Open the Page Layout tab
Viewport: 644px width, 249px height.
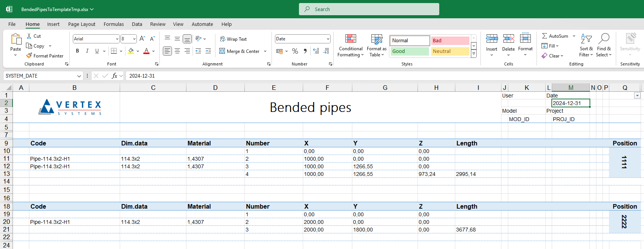click(82, 24)
